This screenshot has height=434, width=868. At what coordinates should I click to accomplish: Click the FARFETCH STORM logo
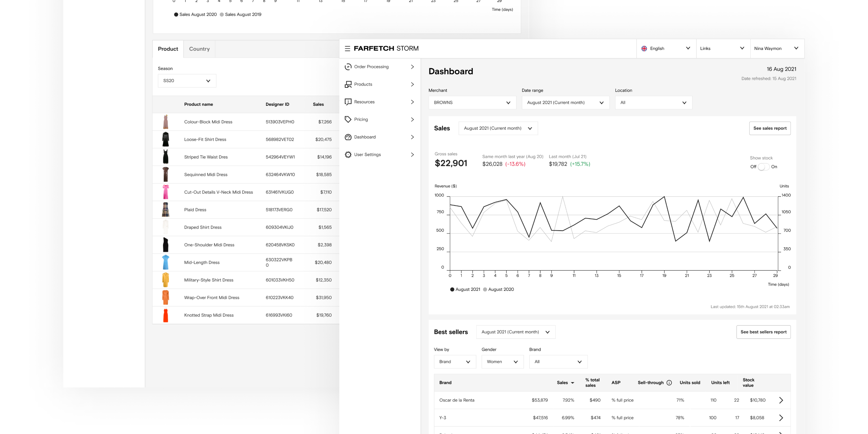pyautogui.click(x=386, y=49)
